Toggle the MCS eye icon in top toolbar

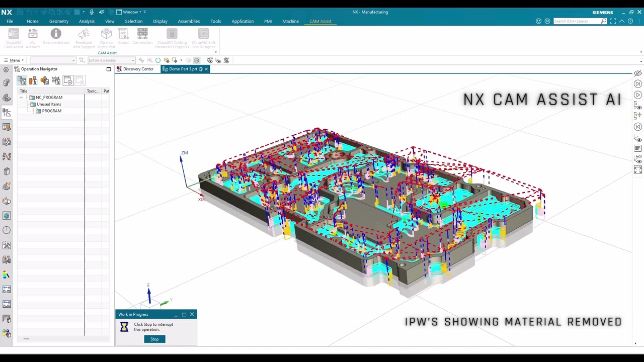click(210, 60)
